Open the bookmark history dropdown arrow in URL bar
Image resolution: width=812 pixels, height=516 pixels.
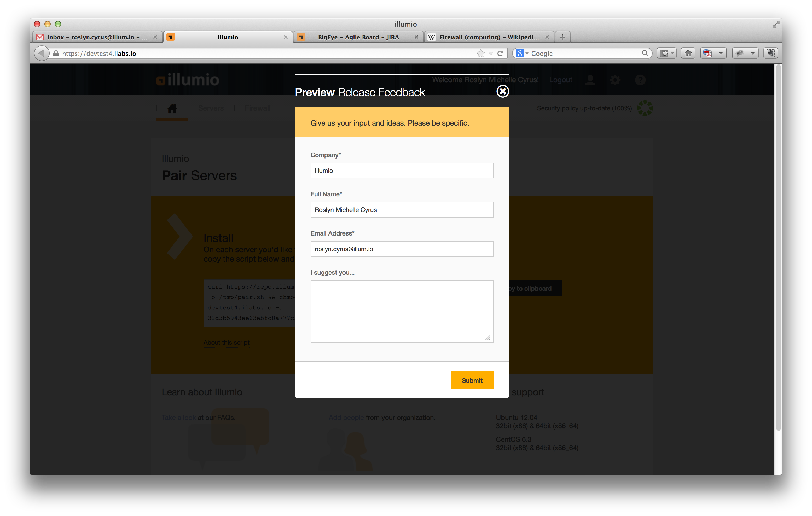coord(491,54)
